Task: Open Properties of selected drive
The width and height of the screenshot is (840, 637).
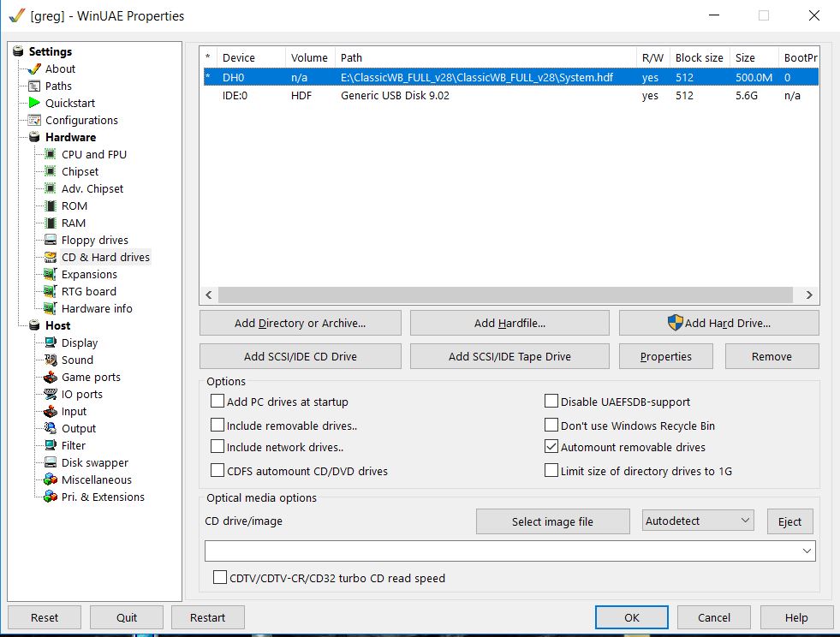Action: tap(666, 356)
